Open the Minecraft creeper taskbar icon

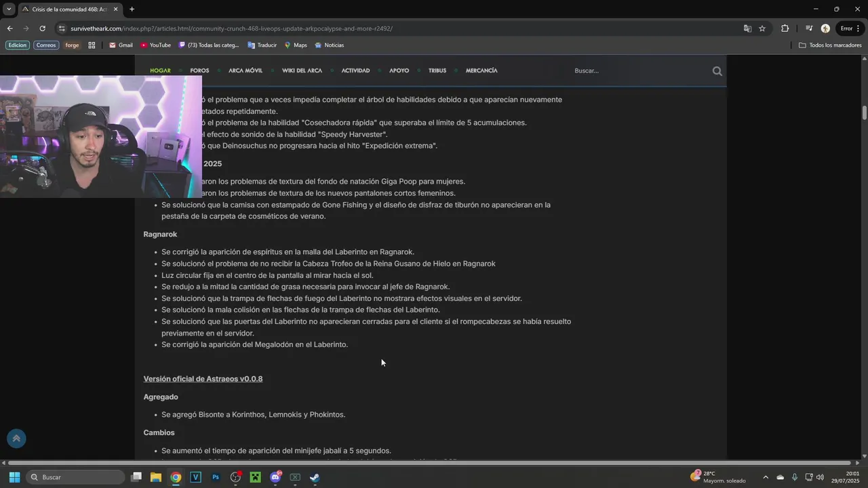[255, 477]
